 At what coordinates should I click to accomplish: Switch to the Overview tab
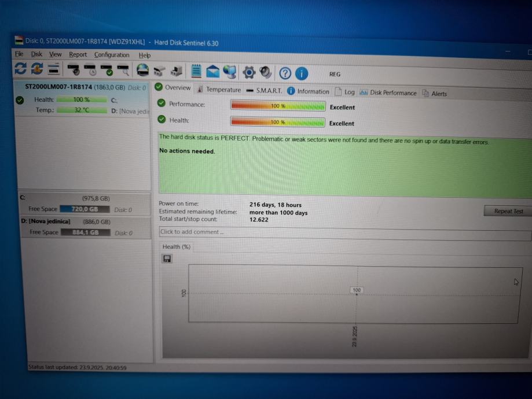tap(173, 87)
